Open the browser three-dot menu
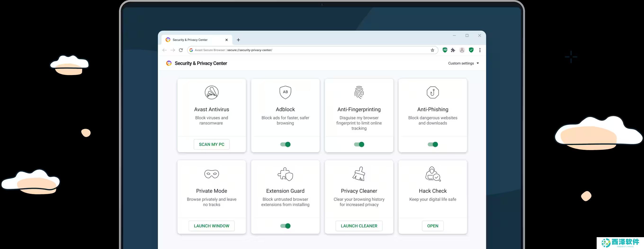 tap(480, 50)
